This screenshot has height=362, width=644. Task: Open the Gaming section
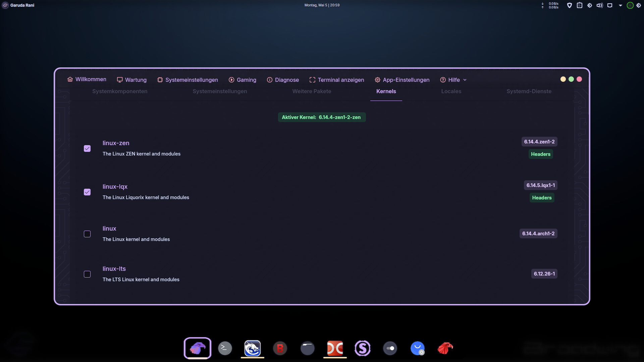[243, 80]
